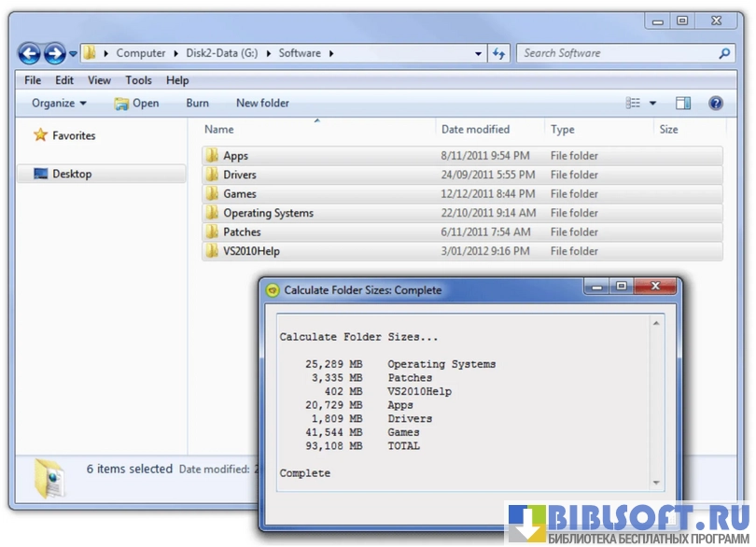The width and height of the screenshot is (756, 547).
Task: Click the New folder button
Action: pyautogui.click(x=262, y=104)
